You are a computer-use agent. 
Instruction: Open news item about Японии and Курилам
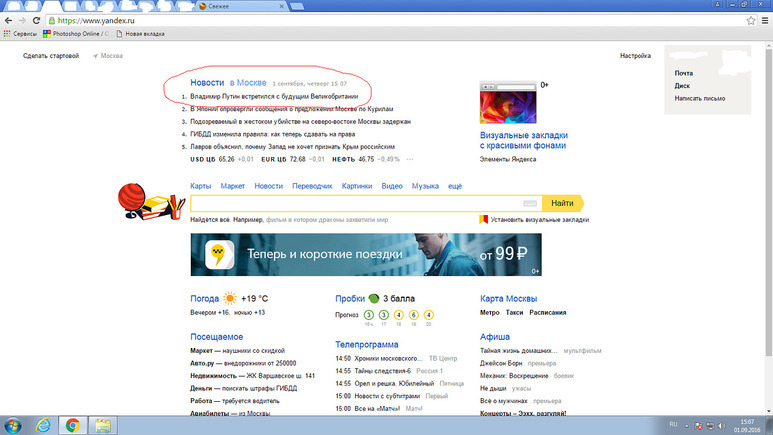(291, 109)
